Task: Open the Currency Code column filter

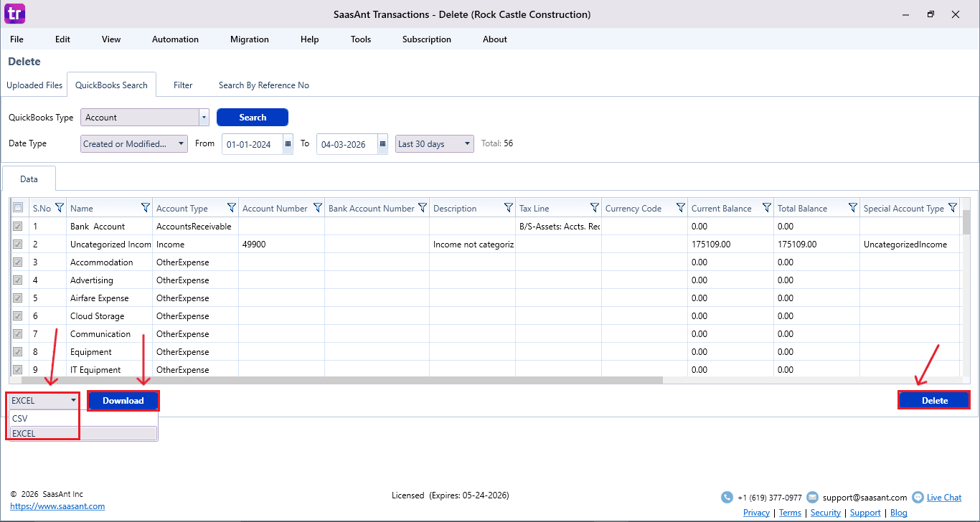Action: (680, 208)
